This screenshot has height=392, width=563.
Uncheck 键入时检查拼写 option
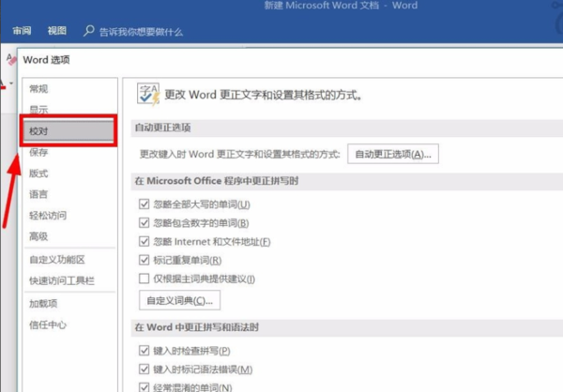[144, 351]
